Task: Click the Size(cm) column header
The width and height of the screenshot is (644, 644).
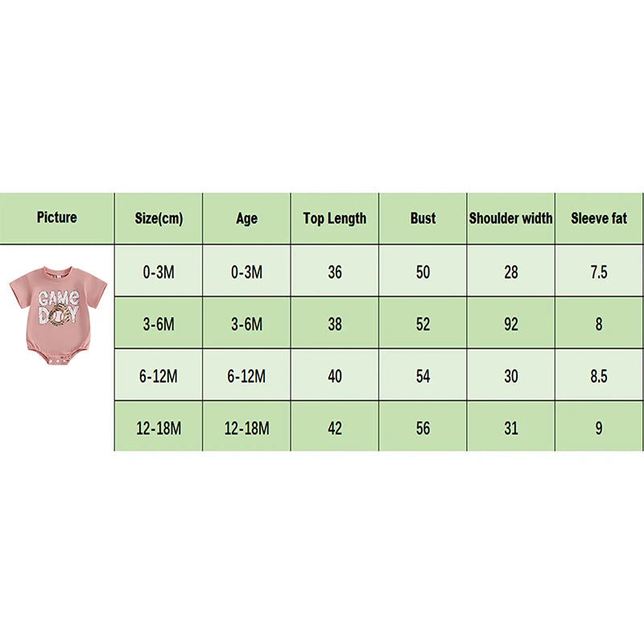Action: click(x=159, y=218)
